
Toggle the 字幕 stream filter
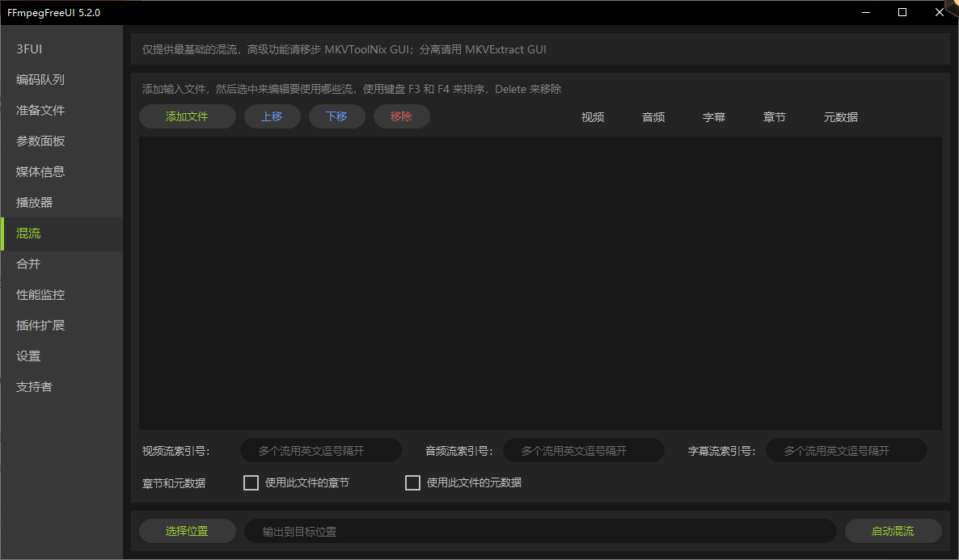click(714, 116)
